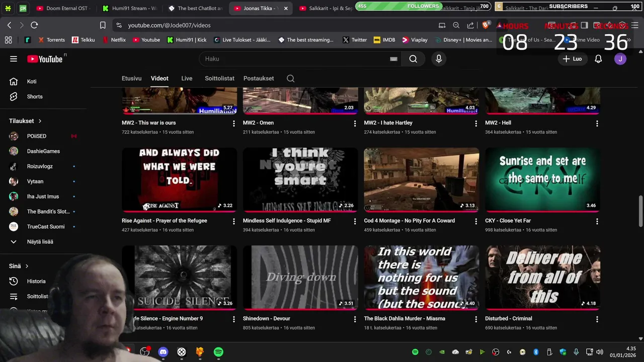Close the Joonas Tikka browser tab
This screenshot has width=644, height=362.
[x=286, y=9]
